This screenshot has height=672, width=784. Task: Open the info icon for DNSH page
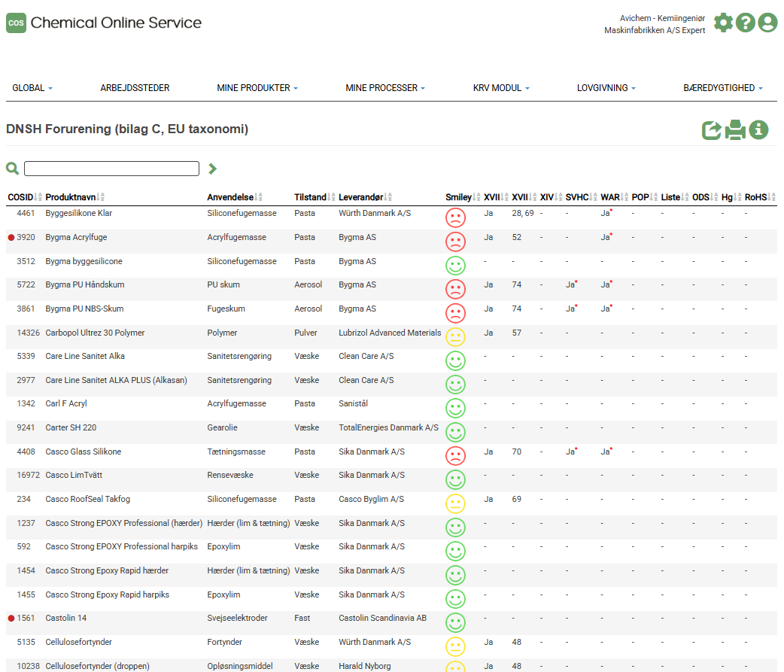(x=758, y=130)
